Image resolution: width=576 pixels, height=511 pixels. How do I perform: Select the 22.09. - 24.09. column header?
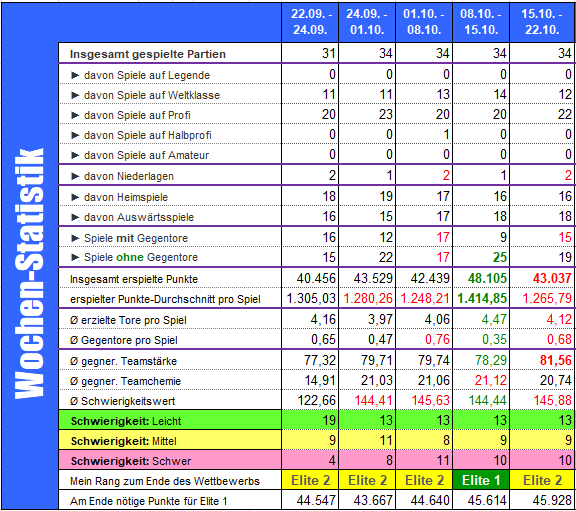point(310,22)
